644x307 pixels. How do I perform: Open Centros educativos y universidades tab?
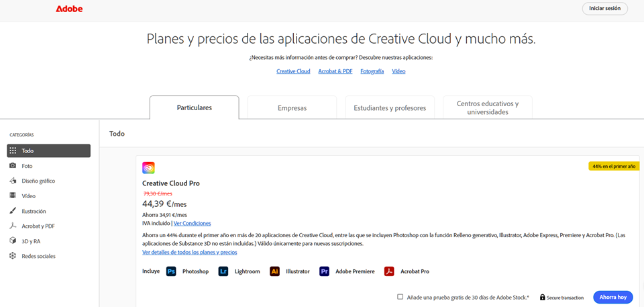click(488, 108)
